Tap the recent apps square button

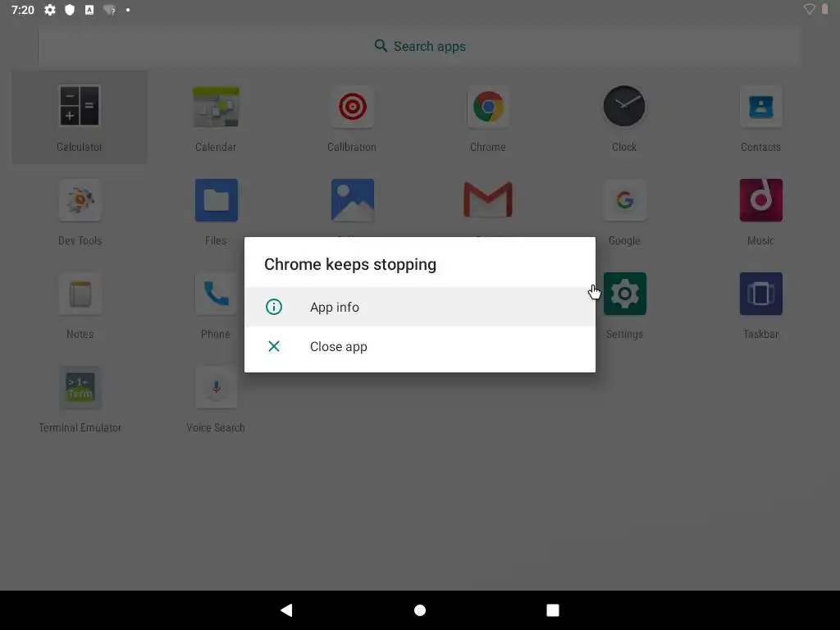coord(553,610)
